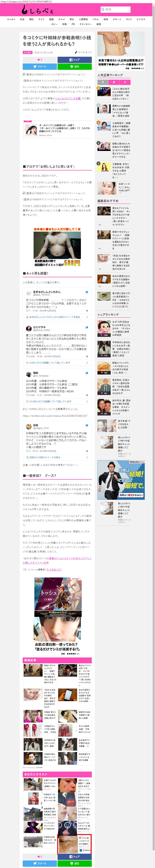Open share ranking article with 566 shares
155x868 pixels.
(x=114, y=368)
